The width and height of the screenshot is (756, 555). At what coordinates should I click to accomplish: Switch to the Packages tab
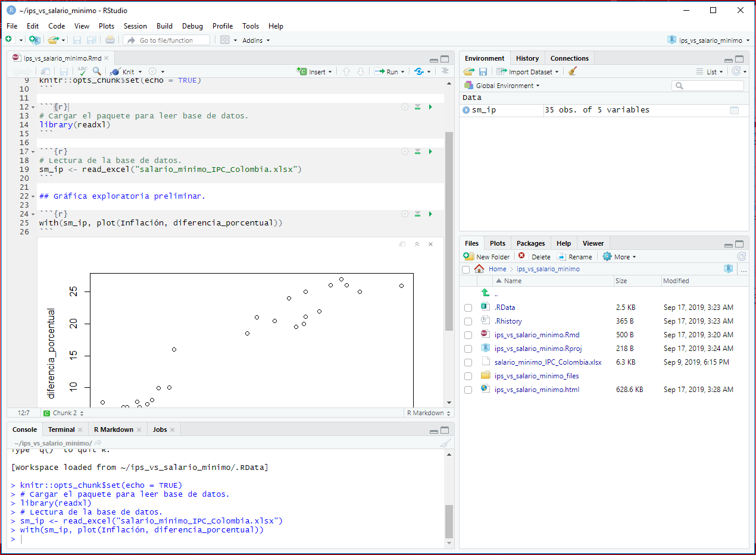[530, 243]
